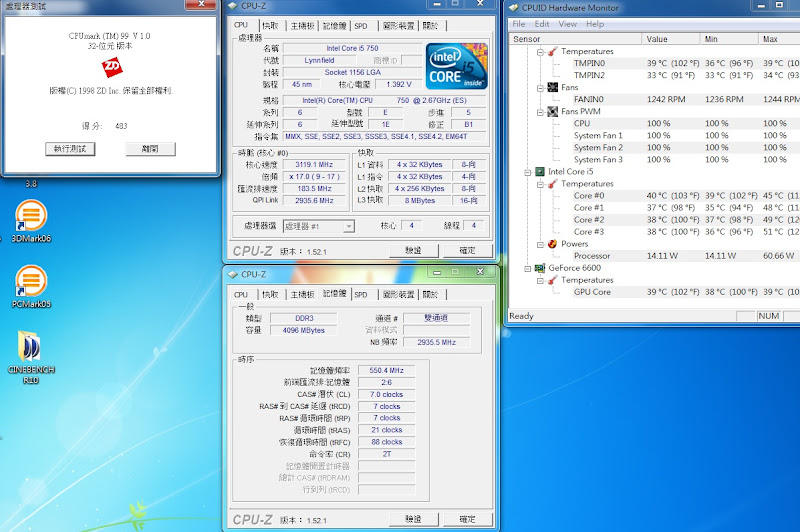This screenshot has height=532, width=800.
Task: Collapse Temperatures node under GeForce 6600
Action: [540, 281]
